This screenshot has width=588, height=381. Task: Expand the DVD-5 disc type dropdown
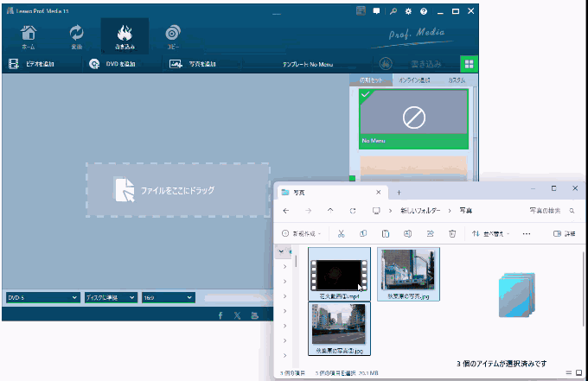[42, 297]
